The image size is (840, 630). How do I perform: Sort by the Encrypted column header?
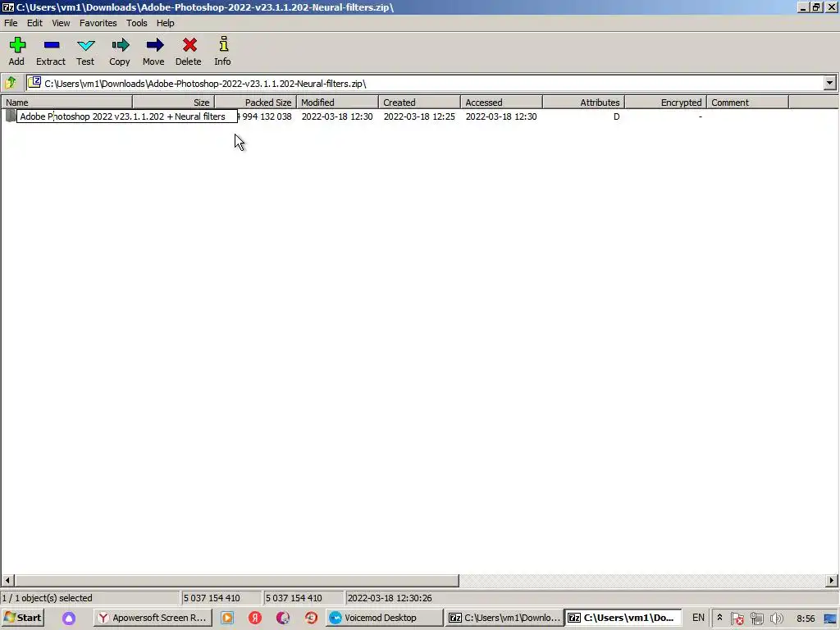665,103
